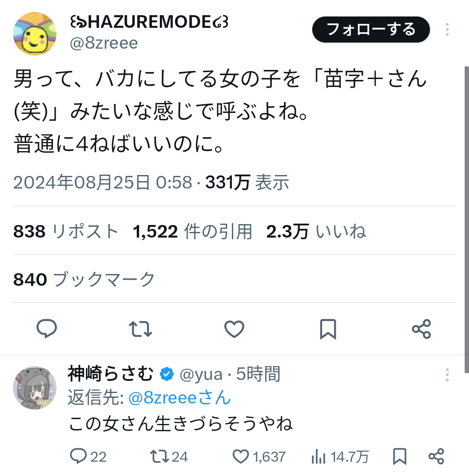View the 1,522 件の引用 quotes
469x476 pixels.
pos(192,231)
